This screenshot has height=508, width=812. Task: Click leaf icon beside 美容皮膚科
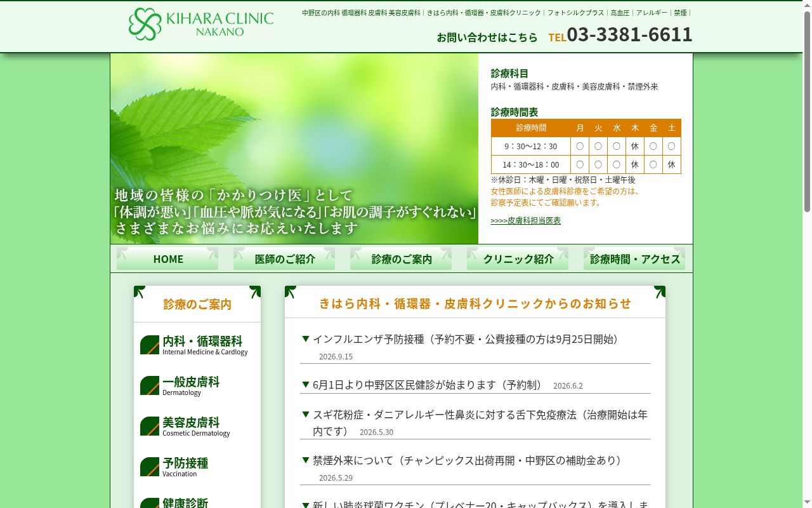coord(150,426)
